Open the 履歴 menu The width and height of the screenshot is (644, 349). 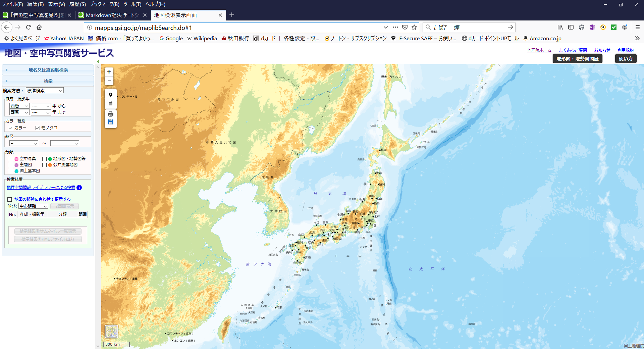click(x=77, y=4)
